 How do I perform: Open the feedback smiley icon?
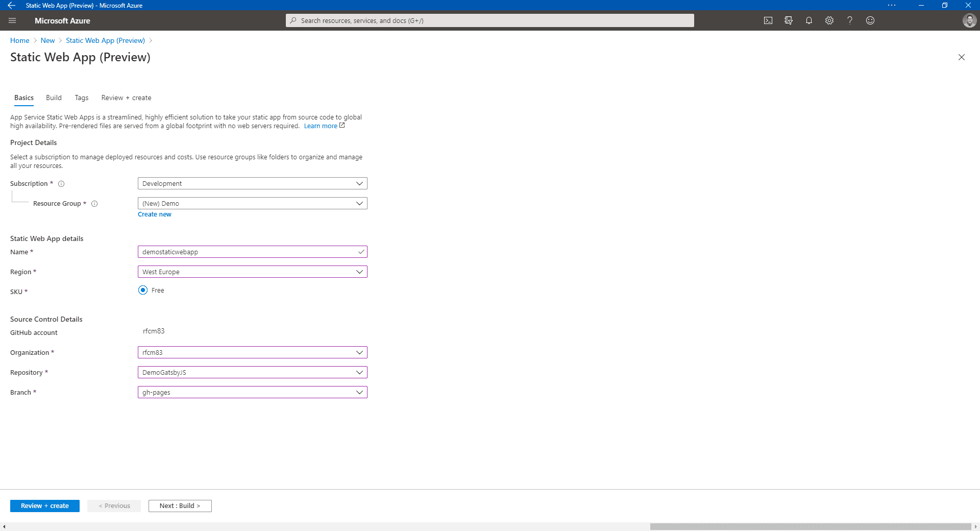pyautogui.click(x=870, y=20)
